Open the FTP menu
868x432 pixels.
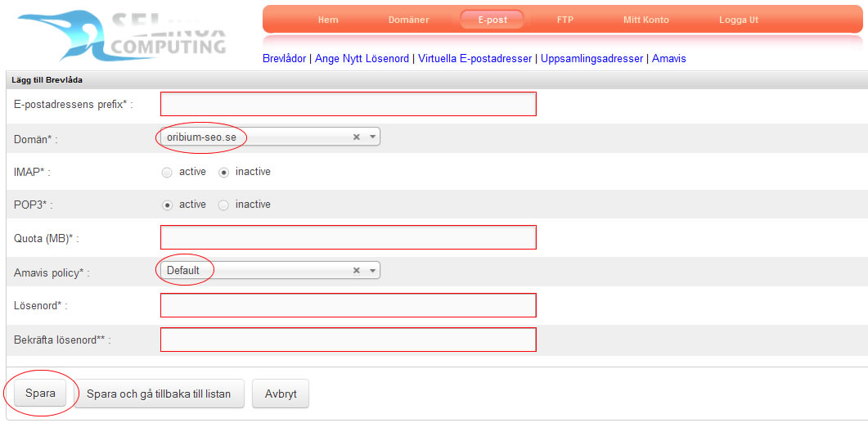tap(564, 20)
